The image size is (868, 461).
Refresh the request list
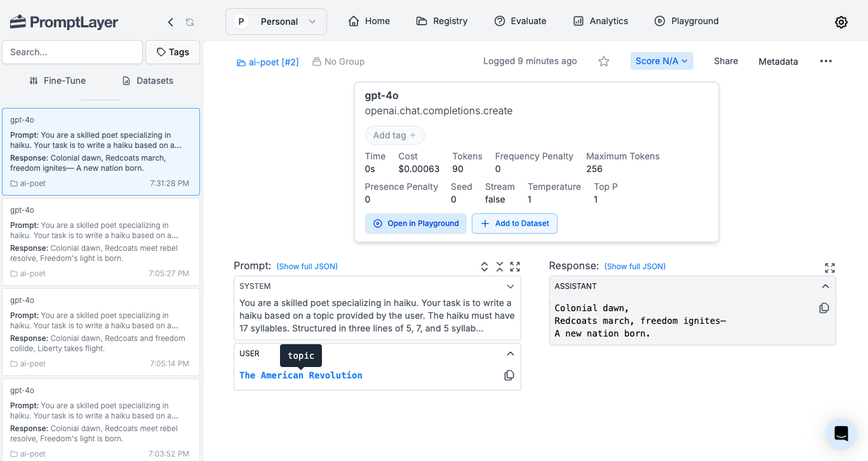click(190, 22)
